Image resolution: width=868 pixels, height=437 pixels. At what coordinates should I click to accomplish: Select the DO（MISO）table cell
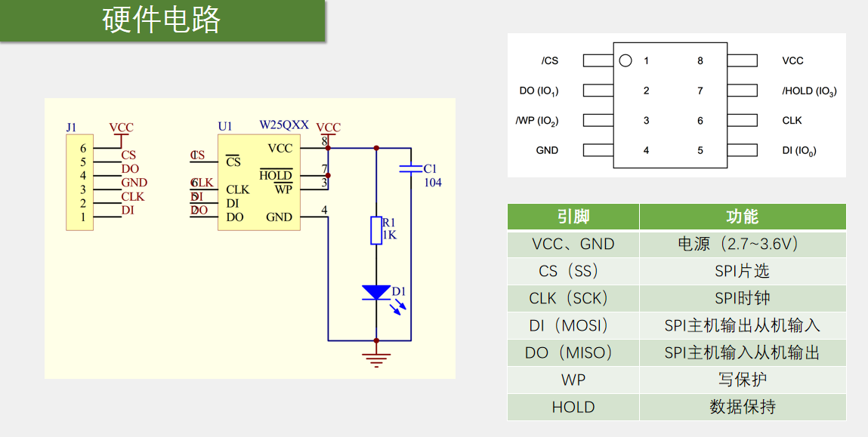click(573, 352)
